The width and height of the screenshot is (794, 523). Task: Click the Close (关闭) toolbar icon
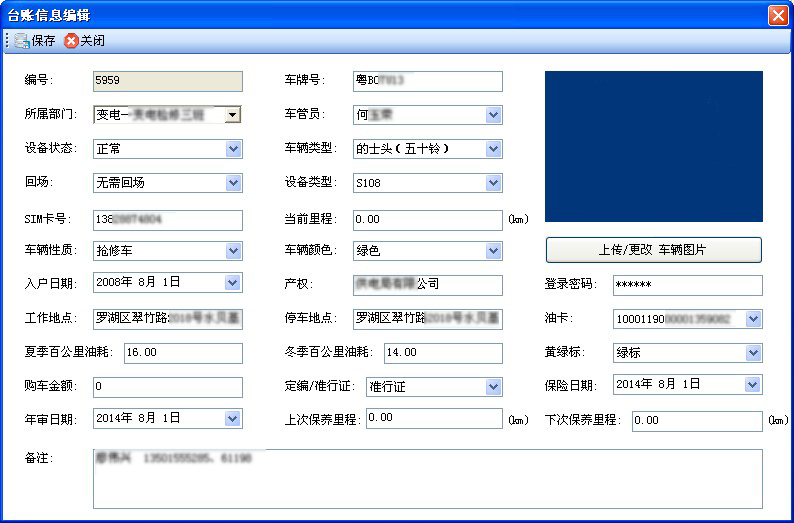[71, 41]
